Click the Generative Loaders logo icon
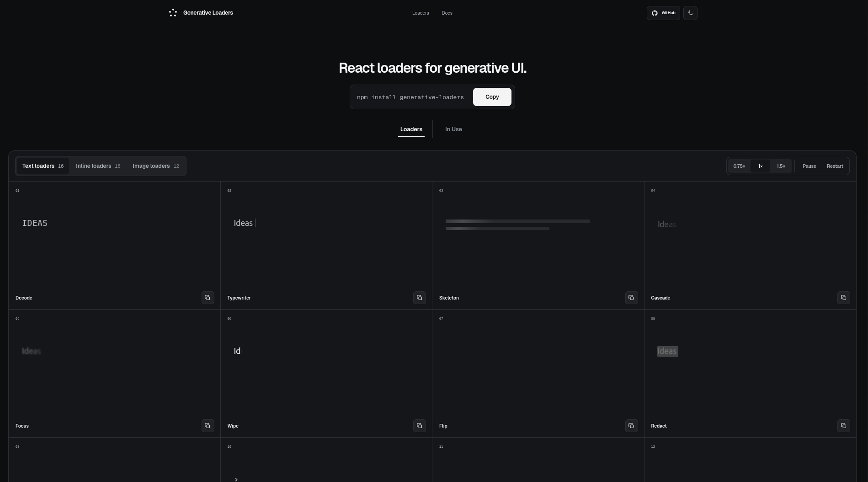The width and height of the screenshot is (868, 482). [x=173, y=13]
